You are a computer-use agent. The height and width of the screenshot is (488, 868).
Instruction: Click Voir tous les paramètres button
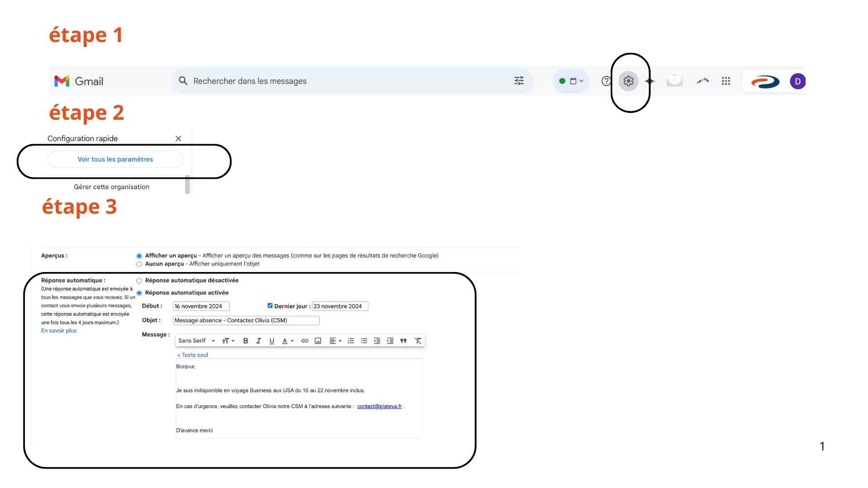pyautogui.click(x=115, y=160)
